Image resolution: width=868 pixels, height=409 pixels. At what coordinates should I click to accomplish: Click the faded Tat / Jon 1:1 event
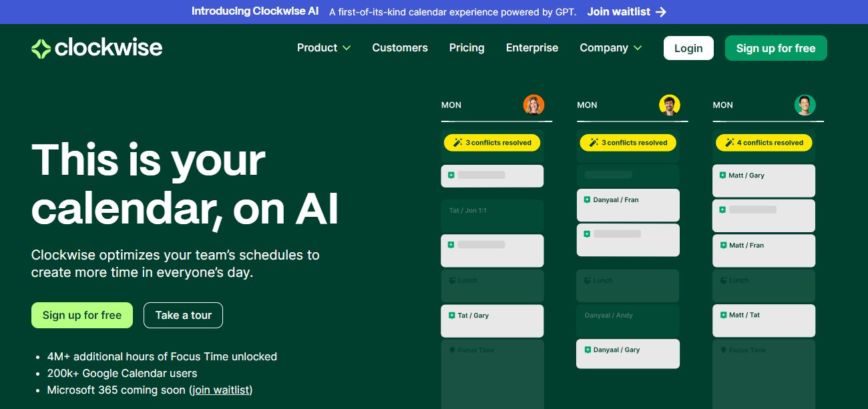click(492, 216)
